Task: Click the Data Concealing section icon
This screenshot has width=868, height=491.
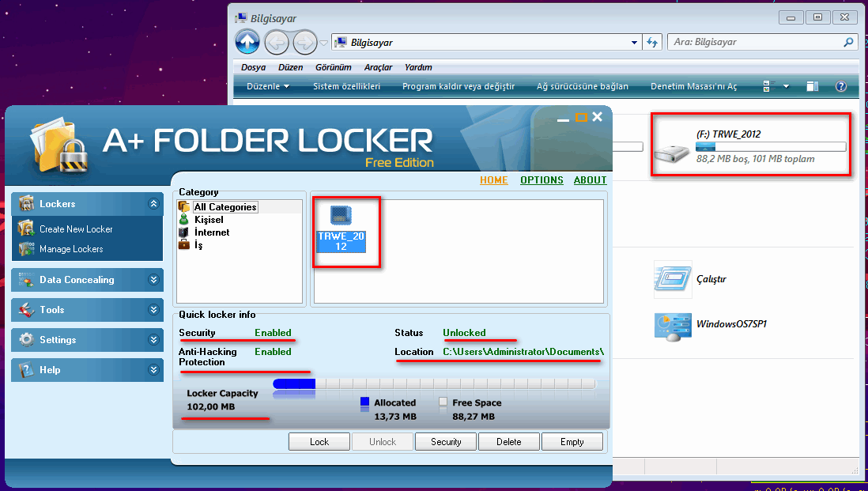Action: (x=26, y=280)
